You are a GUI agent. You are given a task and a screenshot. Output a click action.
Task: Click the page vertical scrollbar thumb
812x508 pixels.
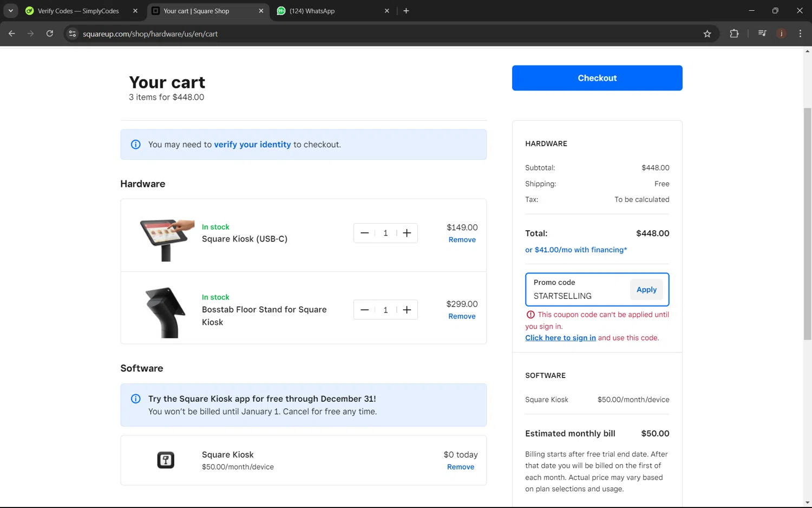coord(807,223)
